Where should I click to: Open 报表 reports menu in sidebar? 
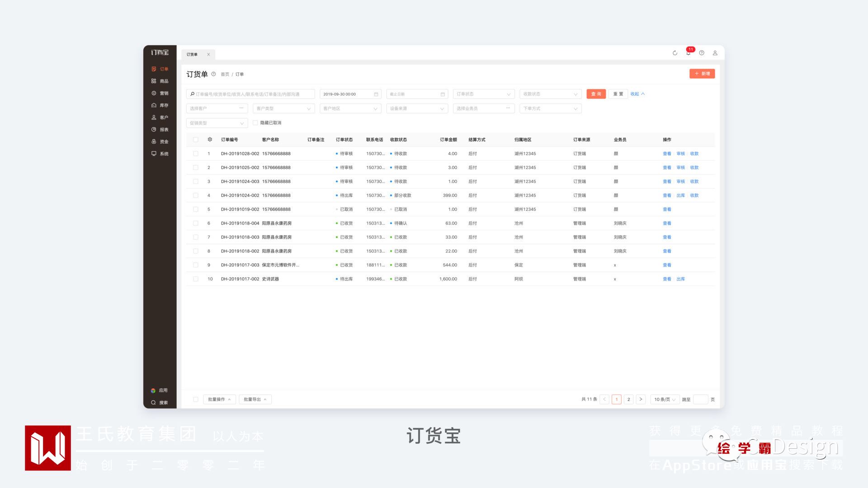[160, 130]
